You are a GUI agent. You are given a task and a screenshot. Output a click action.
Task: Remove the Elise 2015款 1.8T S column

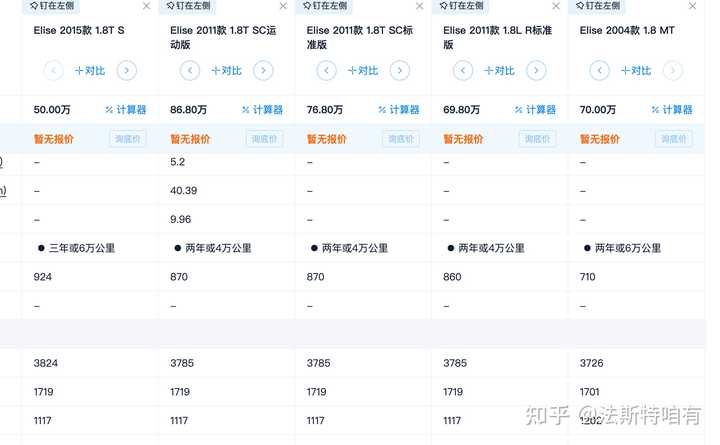pos(146,6)
